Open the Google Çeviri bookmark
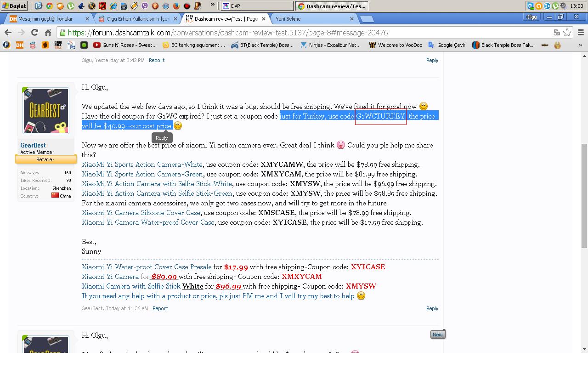The height and width of the screenshot is (380, 588). click(x=447, y=45)
